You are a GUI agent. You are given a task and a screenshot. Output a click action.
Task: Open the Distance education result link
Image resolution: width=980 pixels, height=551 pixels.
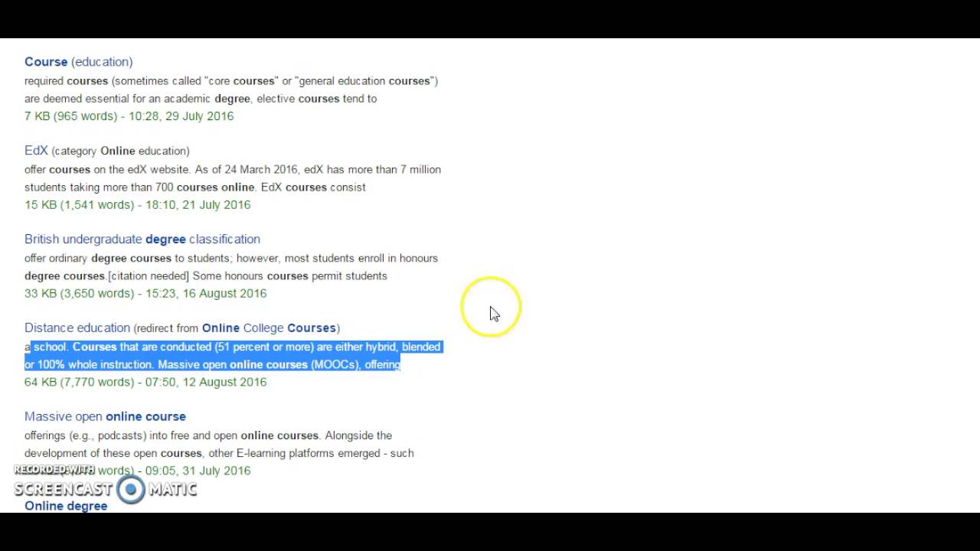coord(77,328)
